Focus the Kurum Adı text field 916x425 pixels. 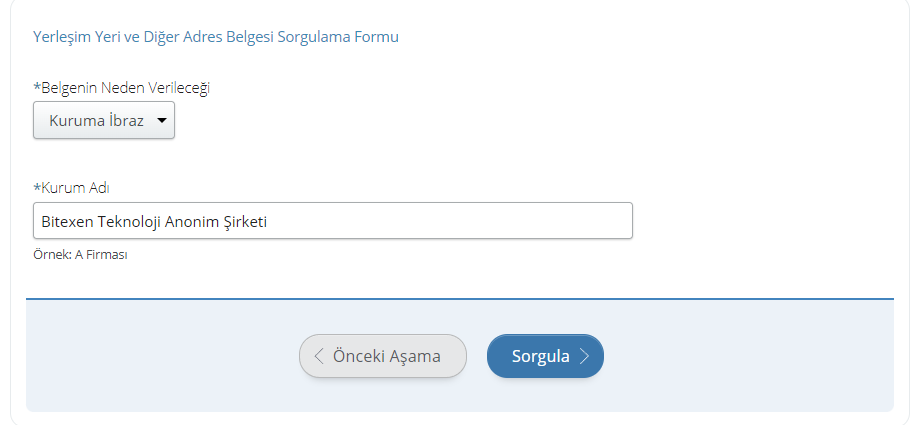332,221
